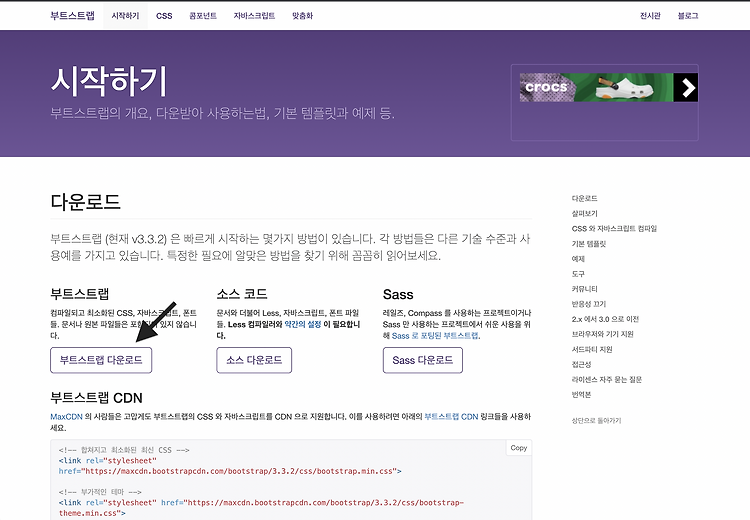
Task: Open the 콤포넌트 nav tab
Action: pyautogui.click(x=203, y=16)
